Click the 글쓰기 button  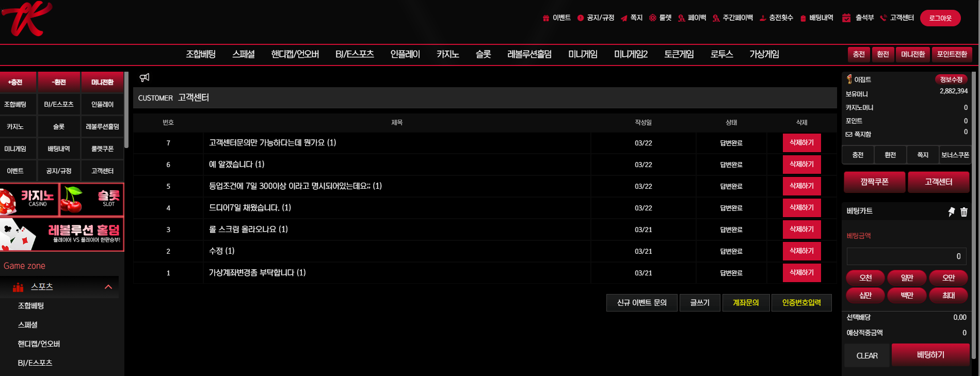point(700,303)
